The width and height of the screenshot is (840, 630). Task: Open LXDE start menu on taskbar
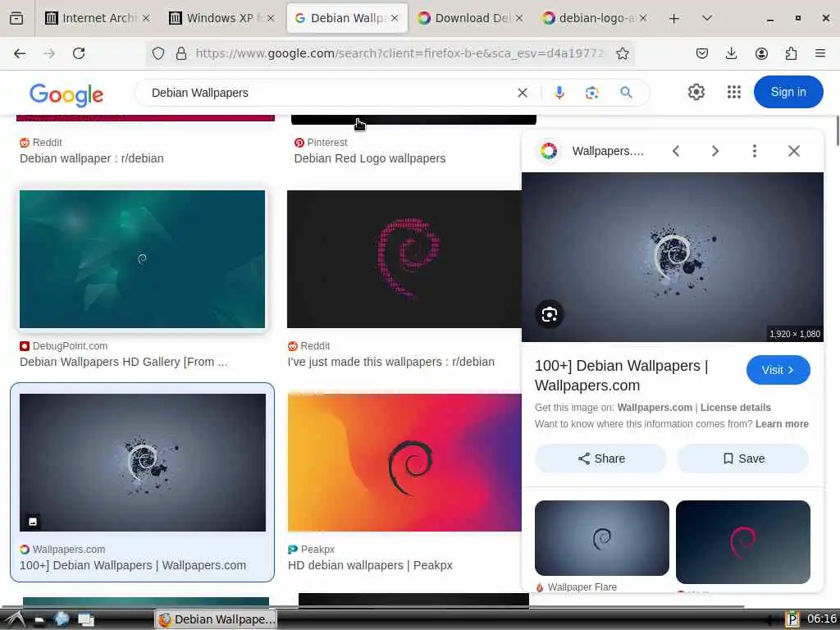(x=15, y=619)
